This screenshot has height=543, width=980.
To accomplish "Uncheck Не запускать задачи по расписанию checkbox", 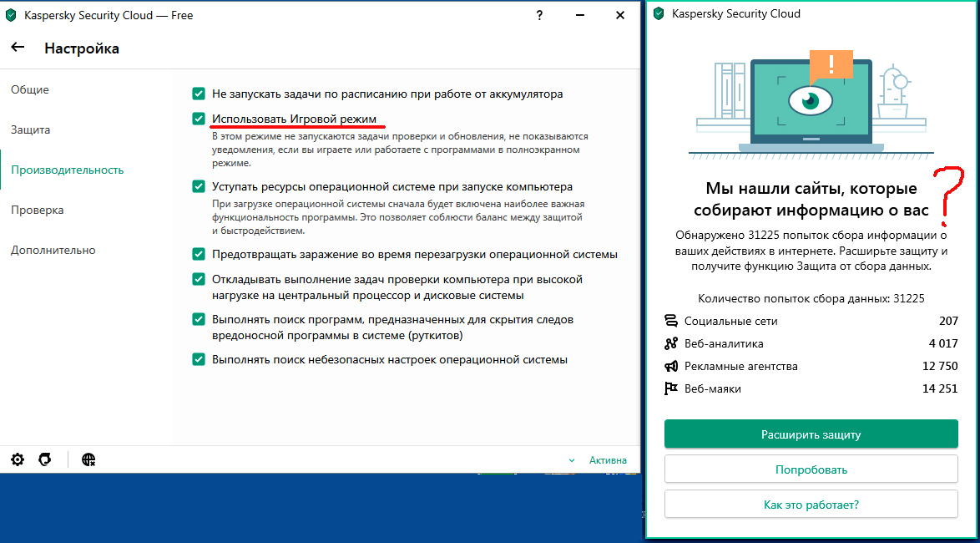I will pos(199,94).
